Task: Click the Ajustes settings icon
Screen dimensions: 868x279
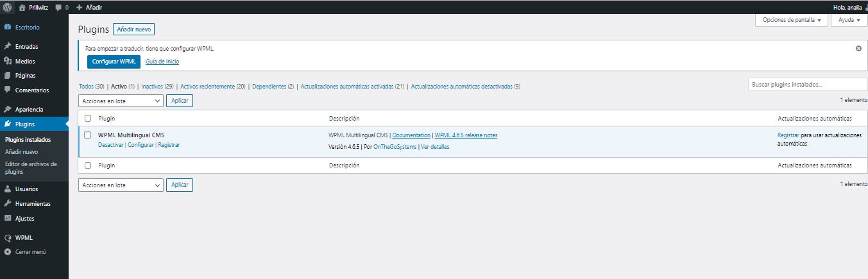Action: coord(8,218)
